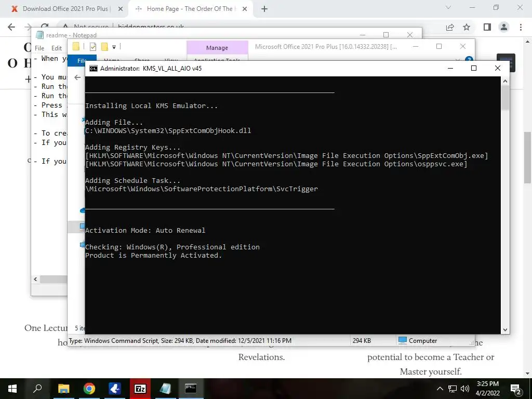
Task: Close the Home Page - The Order tab
Action: (x=245, y=9)
